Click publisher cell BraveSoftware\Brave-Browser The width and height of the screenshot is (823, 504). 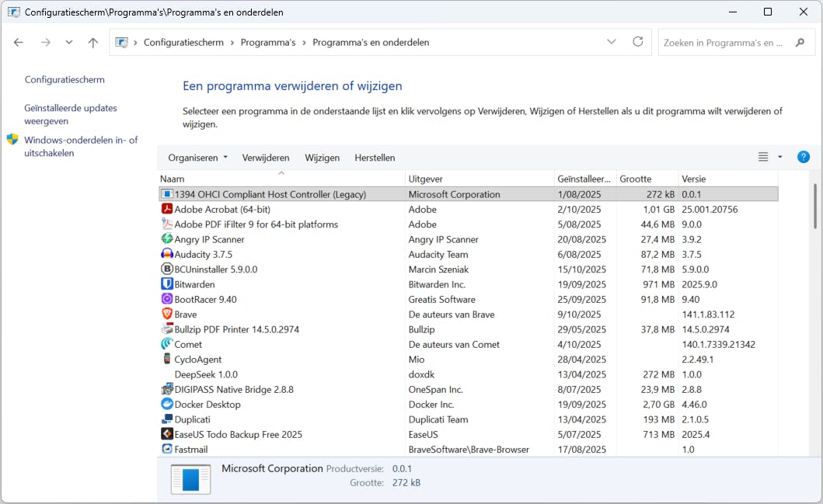[x=469, y=450]
